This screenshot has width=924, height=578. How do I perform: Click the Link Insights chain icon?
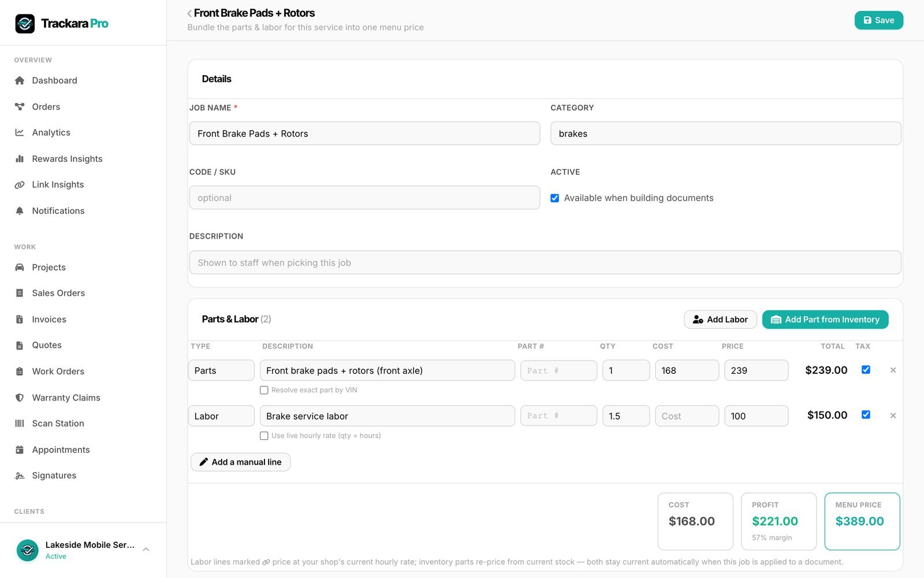pos(20,184)
